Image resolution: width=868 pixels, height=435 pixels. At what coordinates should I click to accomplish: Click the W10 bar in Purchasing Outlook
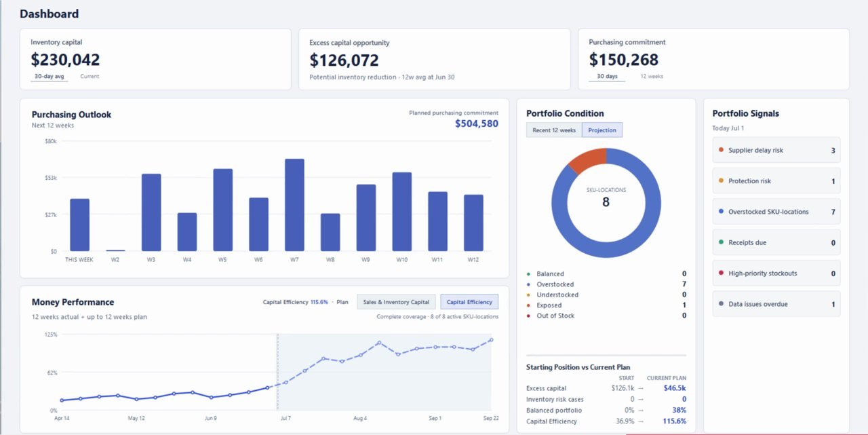pyautogui.click(x=402, y=212)
